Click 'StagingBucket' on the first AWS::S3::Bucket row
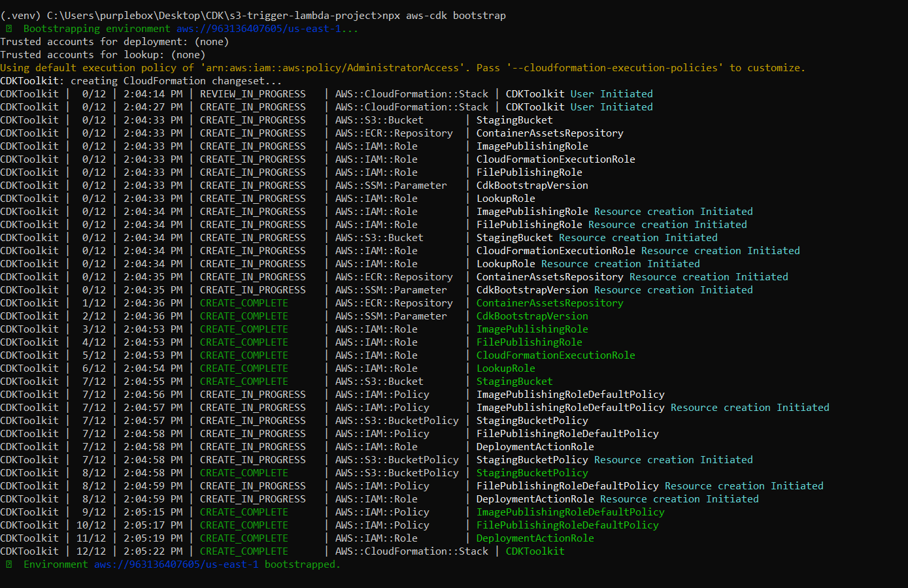 514,120
